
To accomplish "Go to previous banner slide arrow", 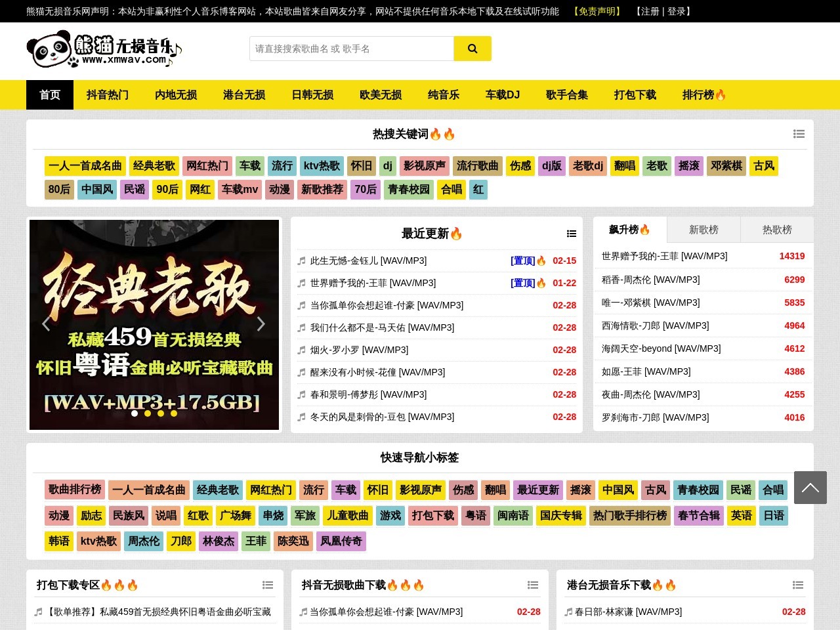I will (x=46, y=324).
